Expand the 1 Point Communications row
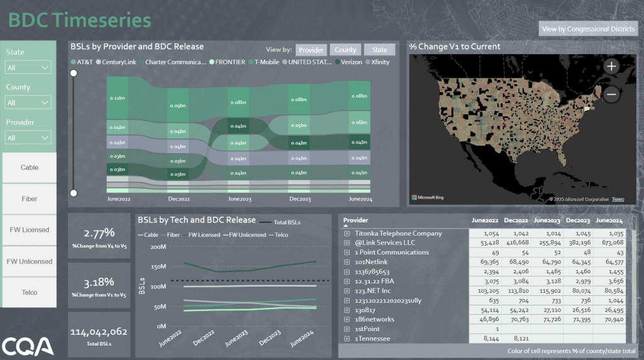This screenshot has height=360, width=644. 347,253
